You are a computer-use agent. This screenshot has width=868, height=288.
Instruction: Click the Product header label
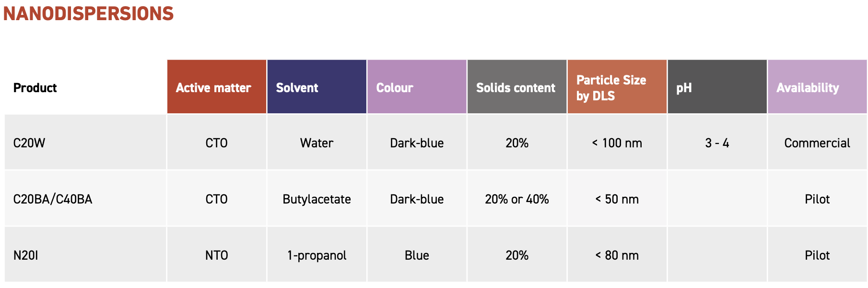pyautogui.click(x=35, y=88)
